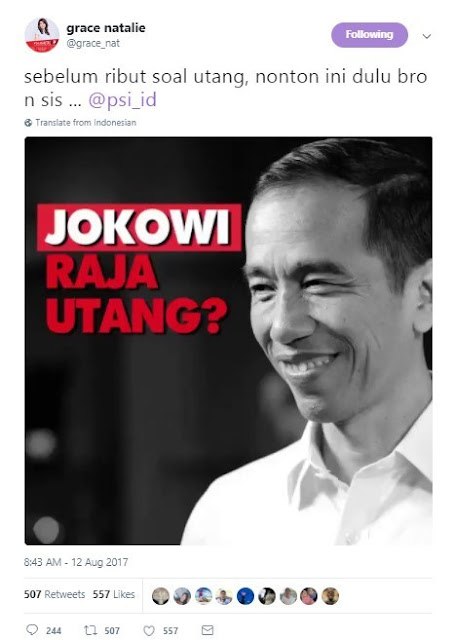Screen dimensions: 456x640
Task: Click Translate from Indonesian
Action: 86,122
